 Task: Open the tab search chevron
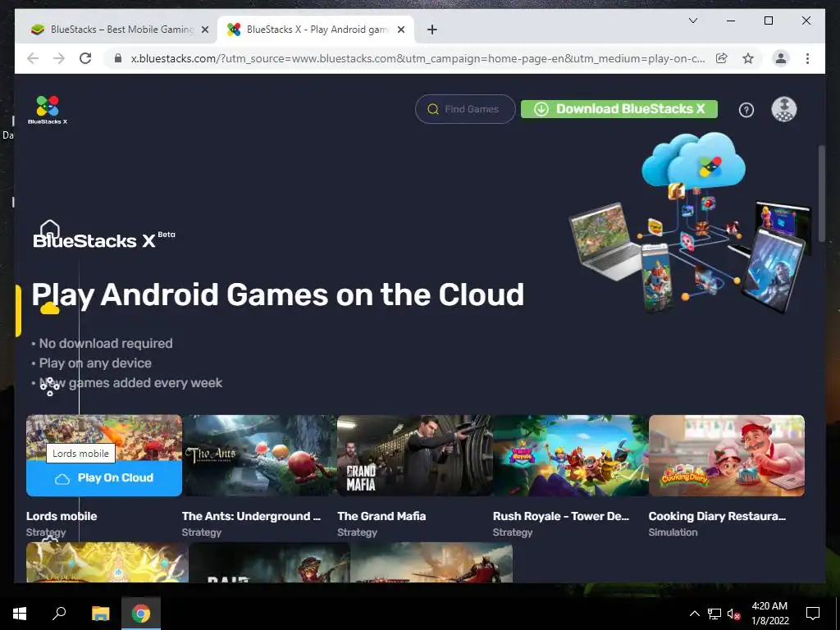693,21
